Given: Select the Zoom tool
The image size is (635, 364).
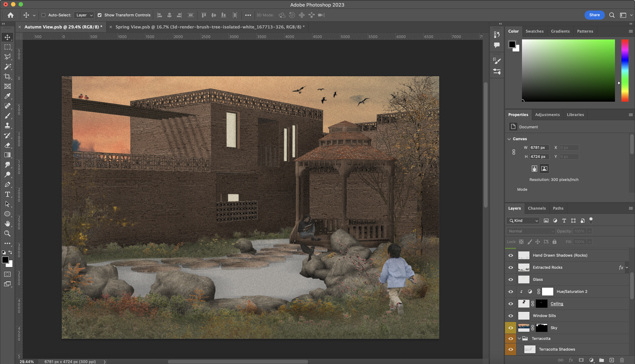Looking at the screenshot, I should [x=7, y=233].
